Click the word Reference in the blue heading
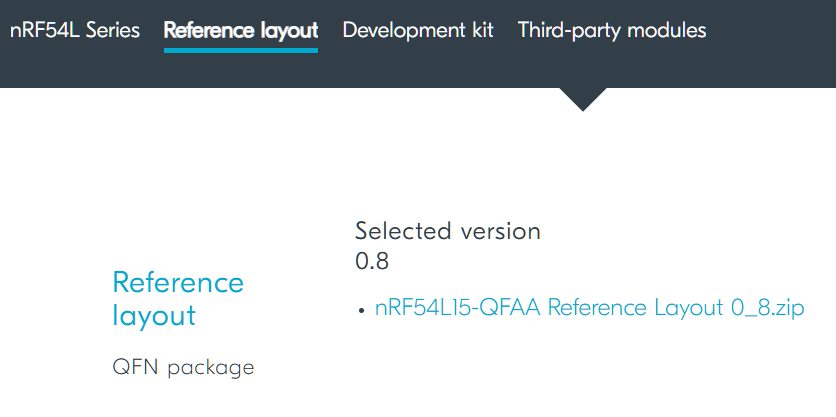836x417 pixels. pyautogui.click(x=178, y=282)
